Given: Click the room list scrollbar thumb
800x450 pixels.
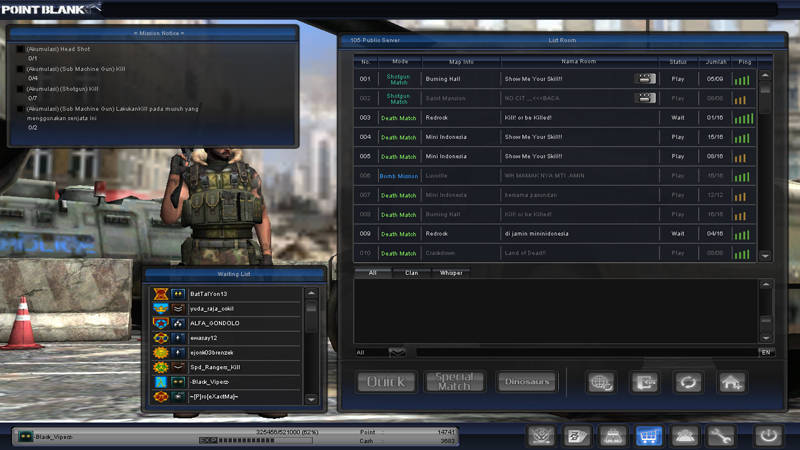Looking at the screenshot, I should coord(765,88).
